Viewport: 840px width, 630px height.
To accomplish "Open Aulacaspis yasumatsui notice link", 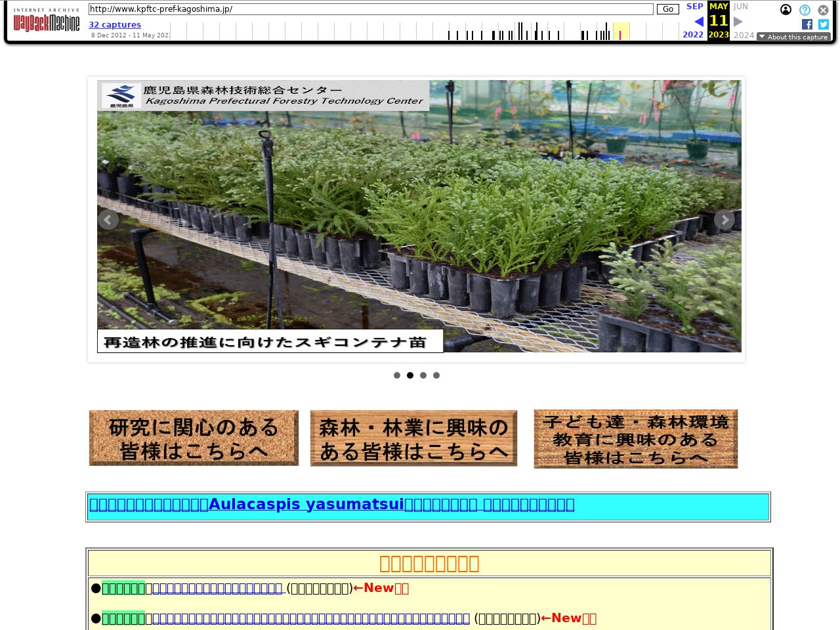I will (331, 505).
